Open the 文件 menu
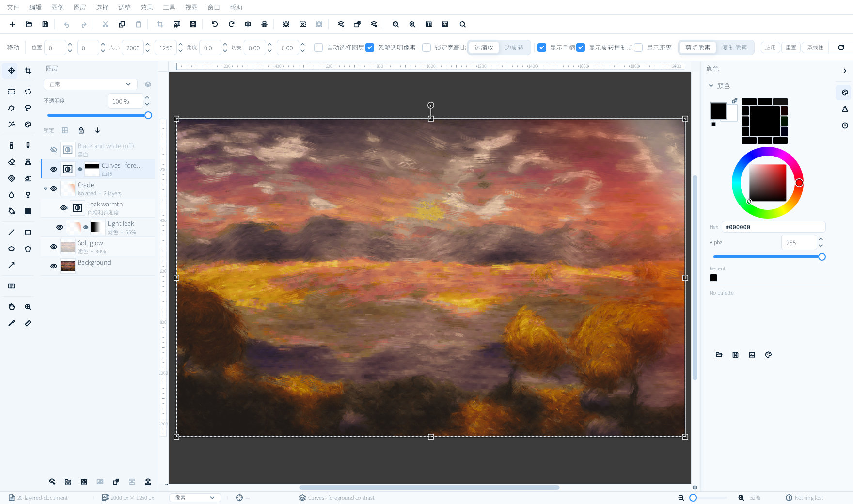This screenshot has height=504, width=853. point(13,7)
